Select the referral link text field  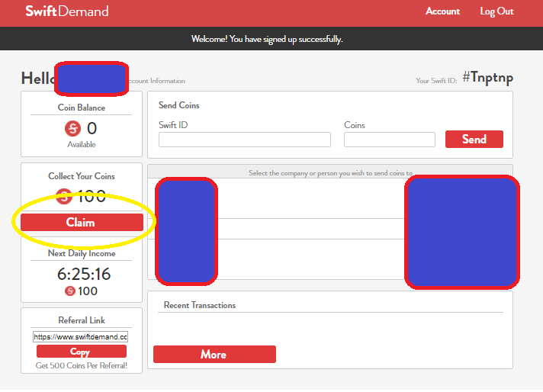pos(80,337)
